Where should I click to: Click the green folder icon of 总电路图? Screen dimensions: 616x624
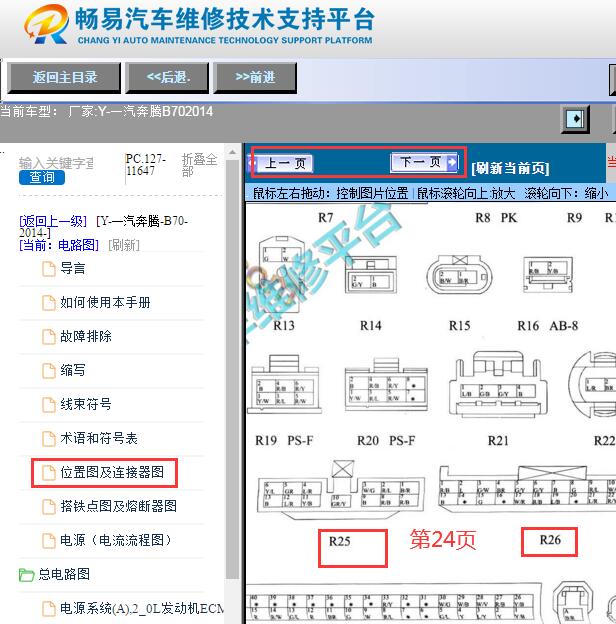(27, 575)
